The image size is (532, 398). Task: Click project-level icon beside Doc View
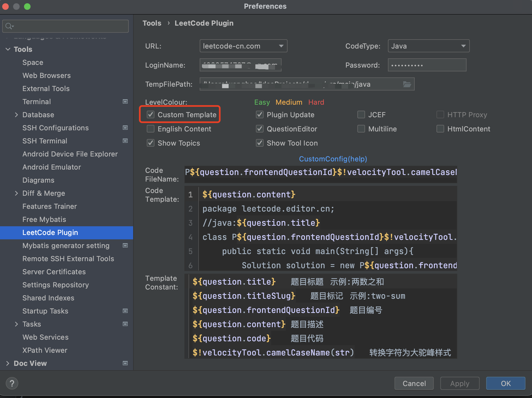pos(125,363)
